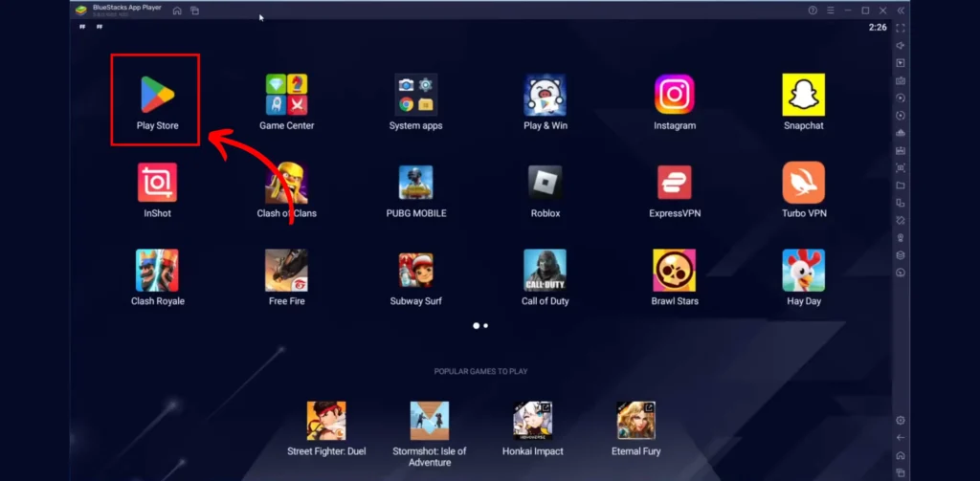The width and height of the screenshot is (980, 481).
Task: Start PUBG MOBILE
Action: click(x=415, y=183)
